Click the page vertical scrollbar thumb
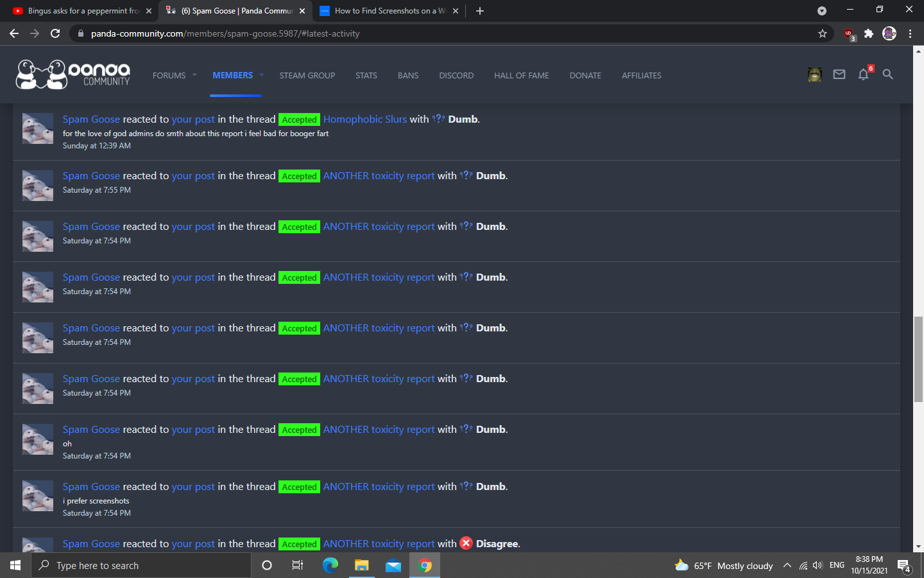Screen dimensions: 924x578 (918, 358)
